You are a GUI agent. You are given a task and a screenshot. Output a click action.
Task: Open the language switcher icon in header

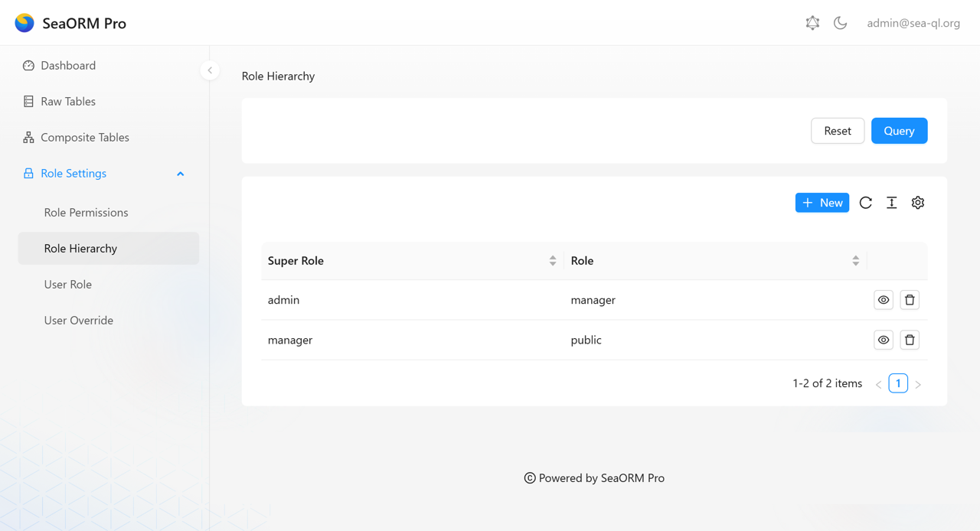point(812,23)
